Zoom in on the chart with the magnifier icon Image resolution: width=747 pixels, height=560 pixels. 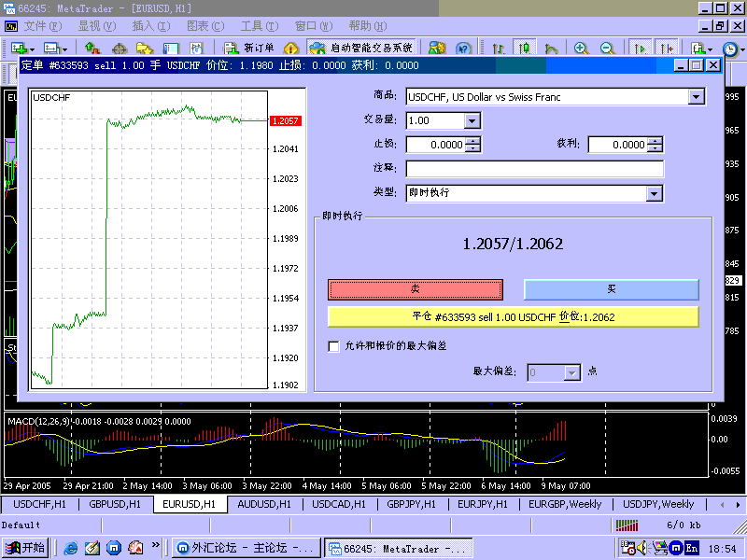[579, 48]
